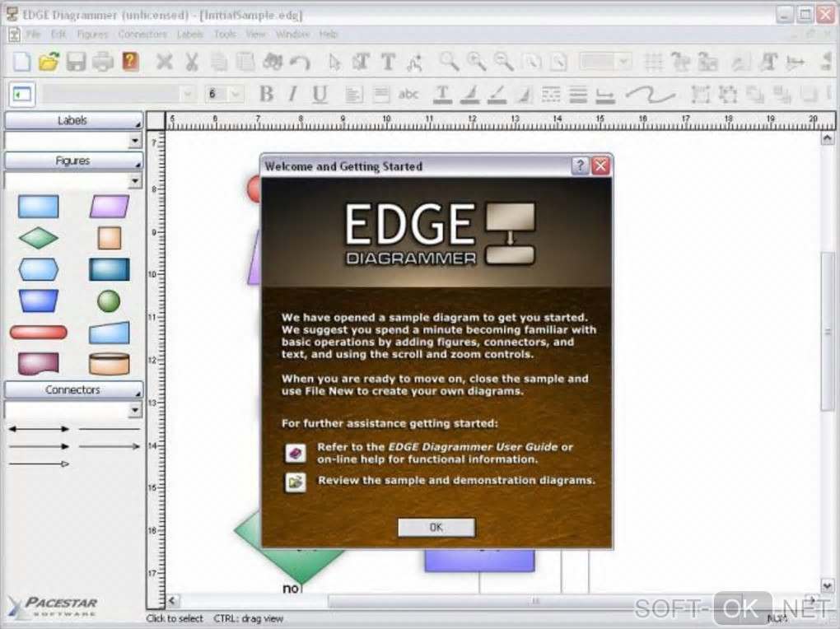Select the light blue hexagon figure

38,269
